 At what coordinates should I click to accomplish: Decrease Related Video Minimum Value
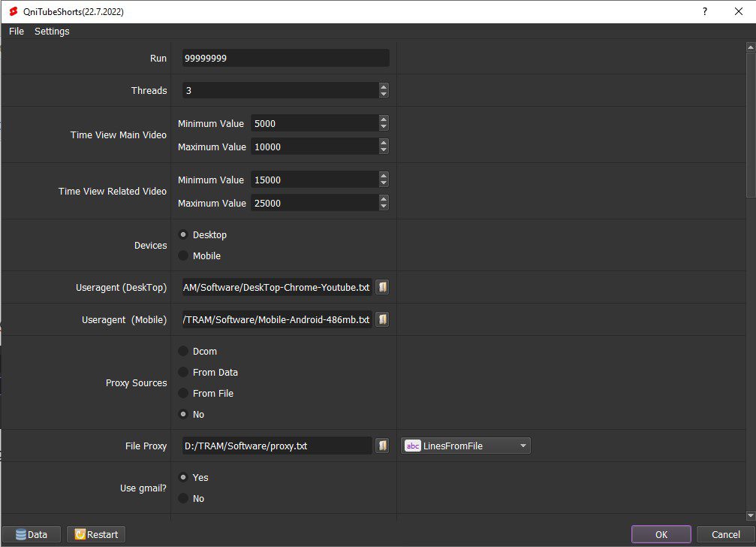pos(384,184)
